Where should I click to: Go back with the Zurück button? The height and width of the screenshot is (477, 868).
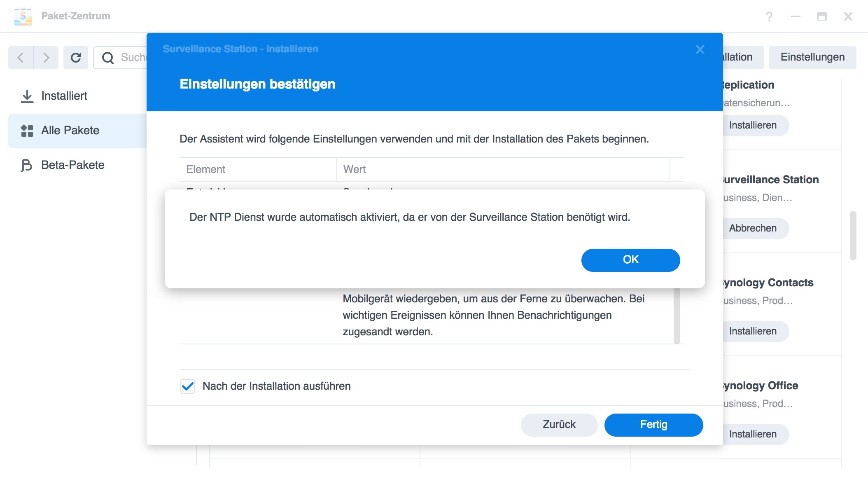(x=559, y=425)
